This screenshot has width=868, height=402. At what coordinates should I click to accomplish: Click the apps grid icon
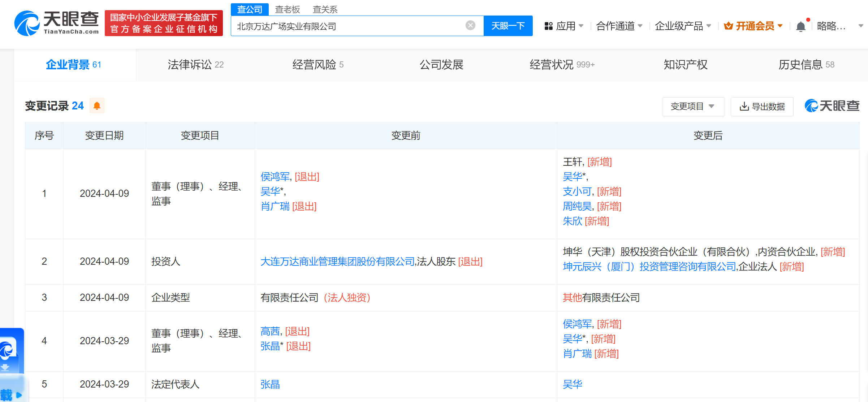(548, 26)
